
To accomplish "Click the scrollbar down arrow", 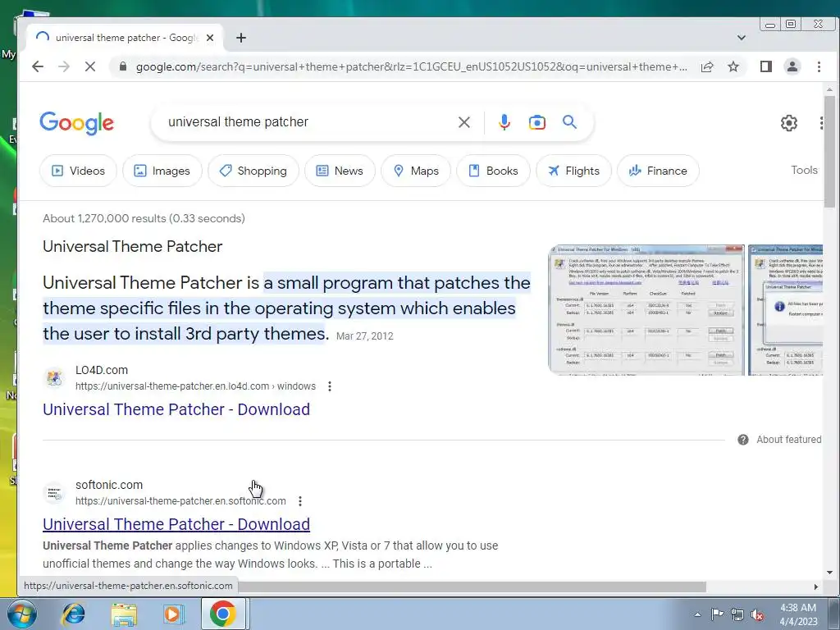I will 829,572.
